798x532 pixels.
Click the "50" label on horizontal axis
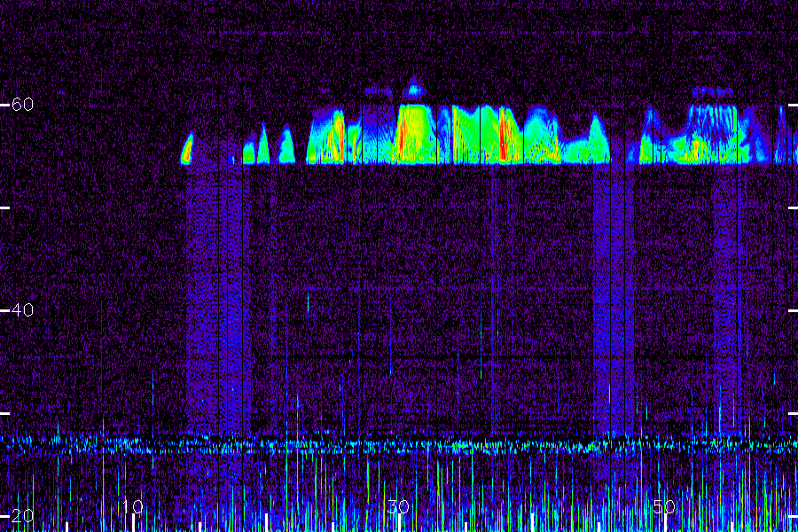click(664, 506)
